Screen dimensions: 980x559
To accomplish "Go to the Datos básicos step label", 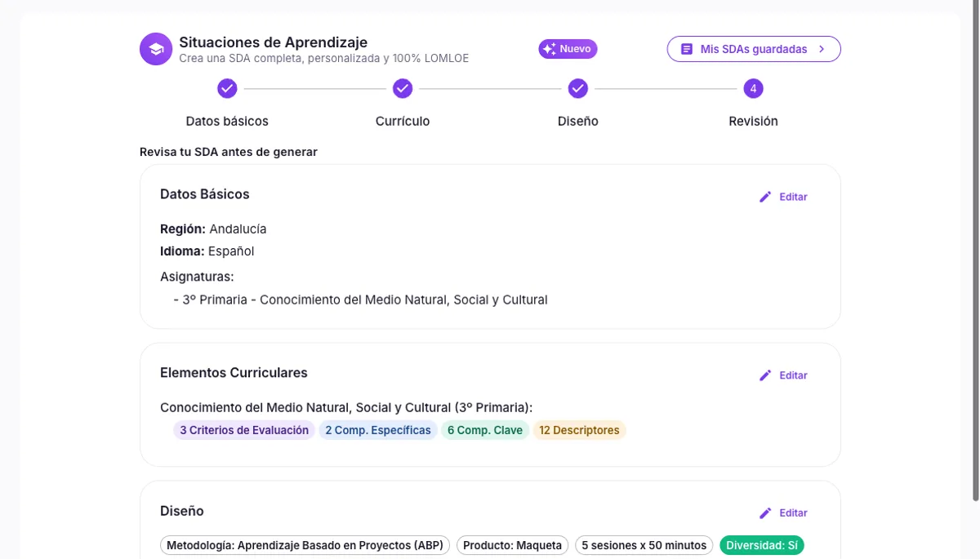I will pos(227,121).
